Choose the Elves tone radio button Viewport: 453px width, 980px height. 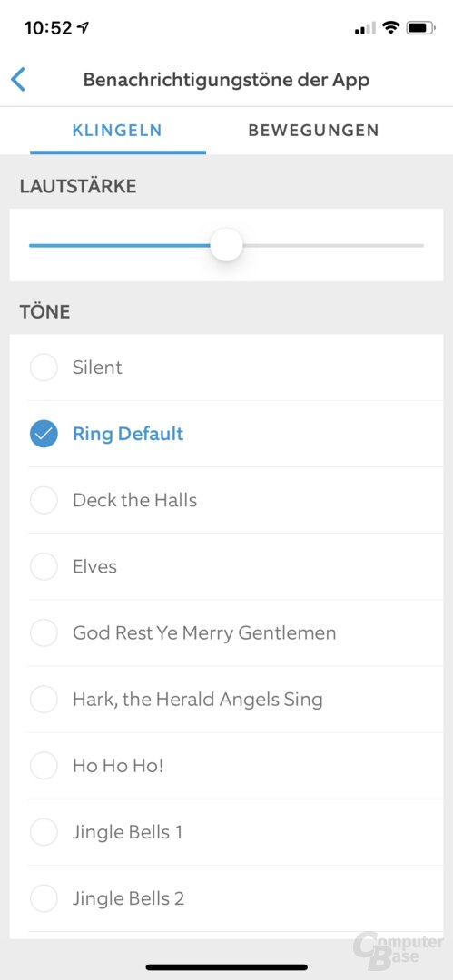44,566
